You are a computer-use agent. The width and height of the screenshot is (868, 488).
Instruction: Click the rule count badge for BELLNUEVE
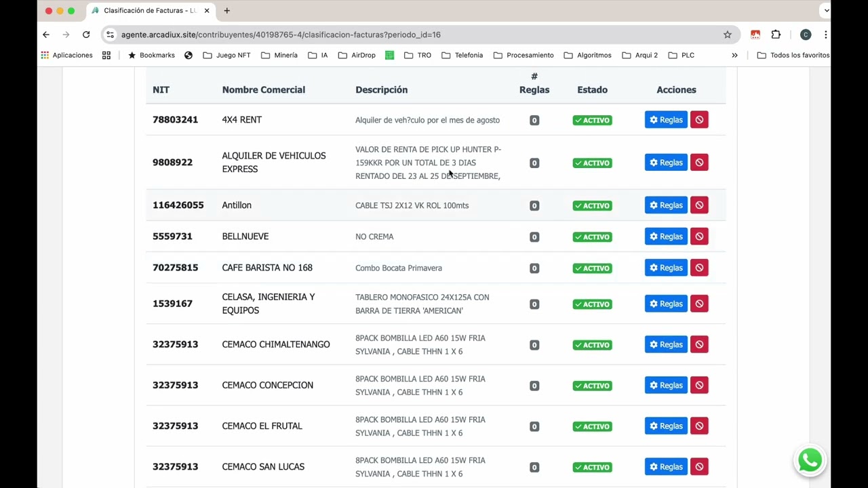534,237
